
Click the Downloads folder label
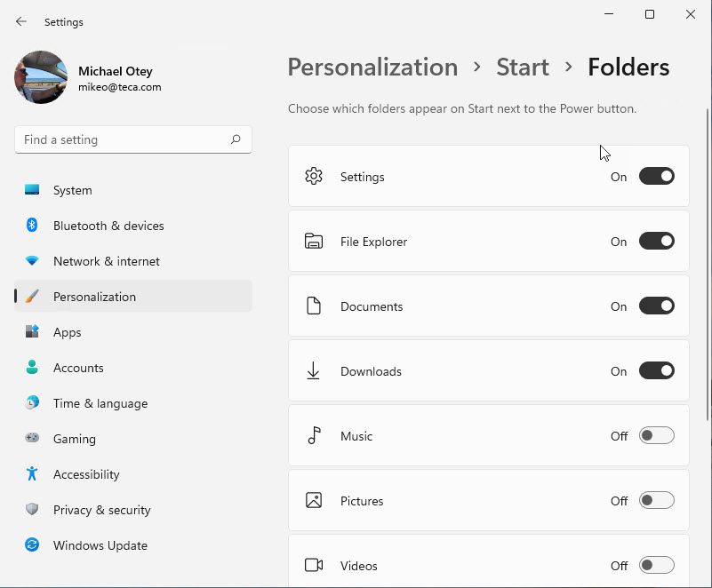click(371, 371)
